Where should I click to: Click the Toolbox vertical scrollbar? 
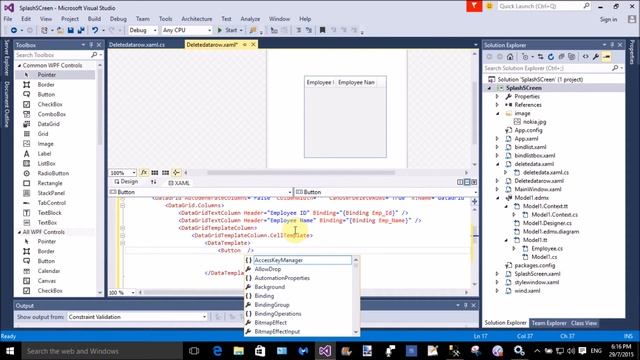[x=100, y=178]
